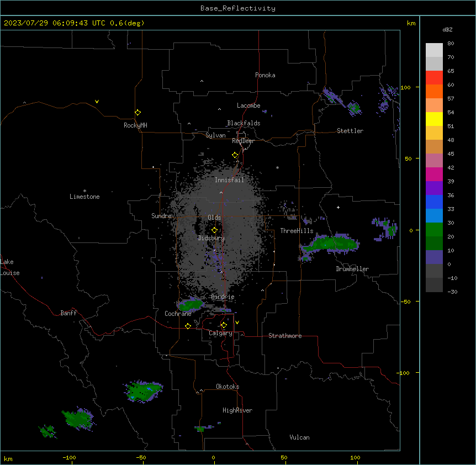Pick the slate purple 0-10 dBZ legend swatch
Image resolution: width=476 pixels, height=465 pixels.
[434, 257]
